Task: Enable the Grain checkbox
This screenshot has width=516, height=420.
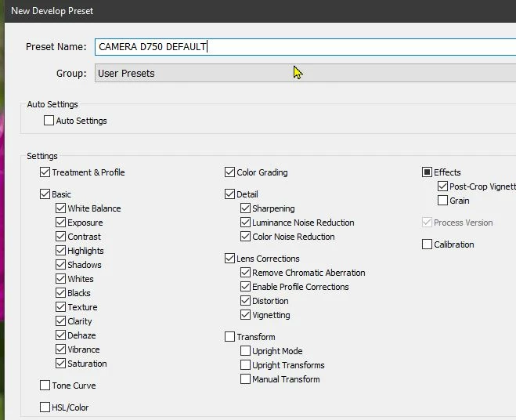Action: tap(442, 201)
